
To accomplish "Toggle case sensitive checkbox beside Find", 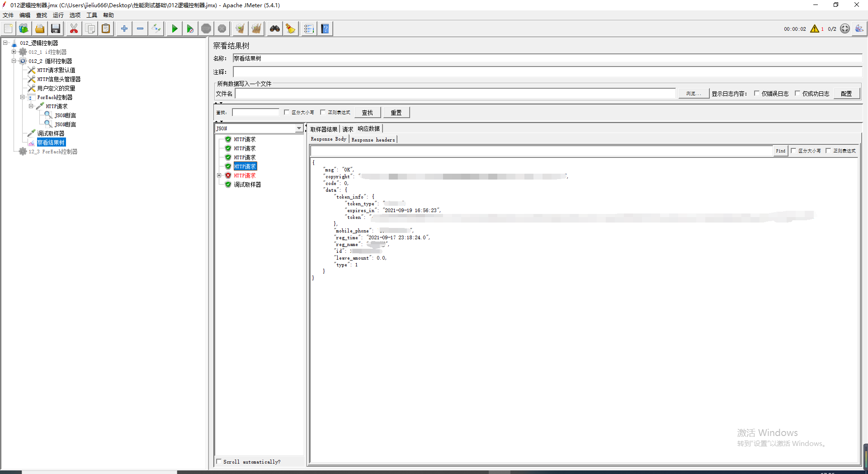I will coord(793,151).
